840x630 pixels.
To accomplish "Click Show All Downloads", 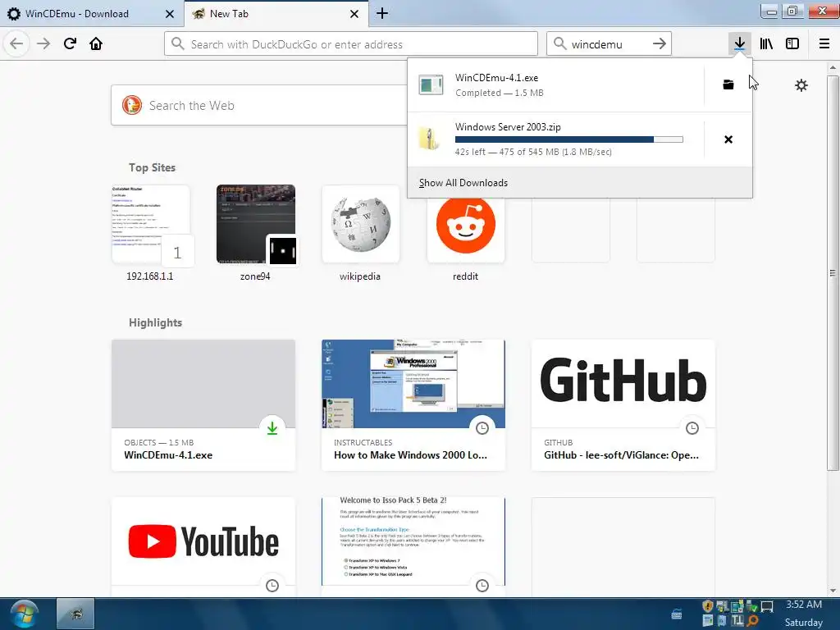I will click(x=463, y=183).
